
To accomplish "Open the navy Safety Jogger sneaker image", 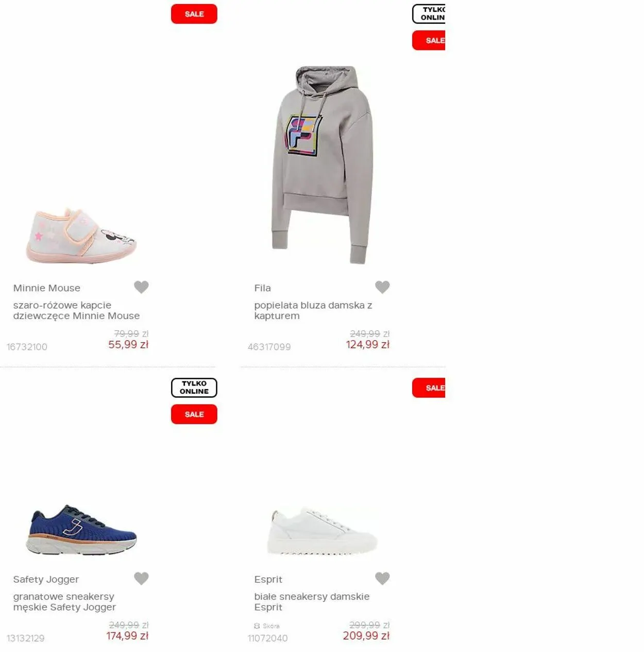I will tap(81, 529).
